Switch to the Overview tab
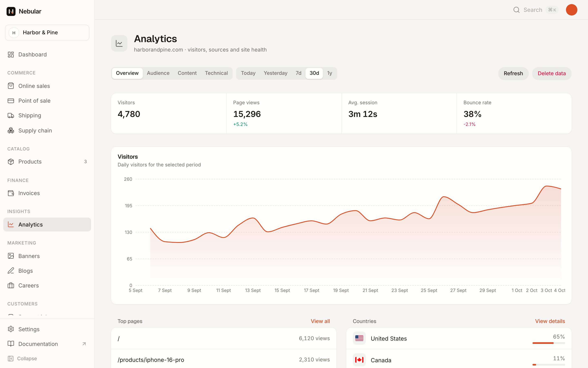The width and height of the screenshot is (588, 368). pos(127,73)
